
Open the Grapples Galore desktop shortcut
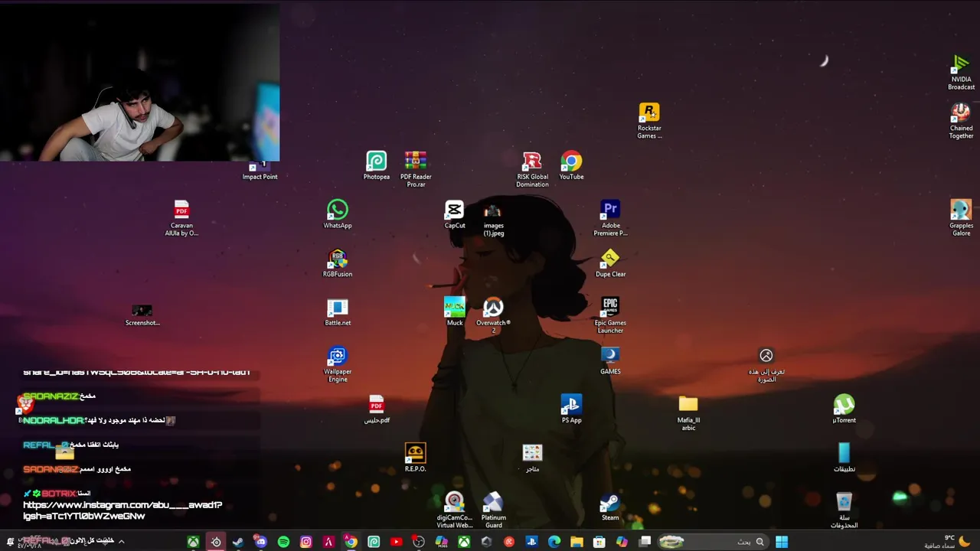(x=961, y=218)
